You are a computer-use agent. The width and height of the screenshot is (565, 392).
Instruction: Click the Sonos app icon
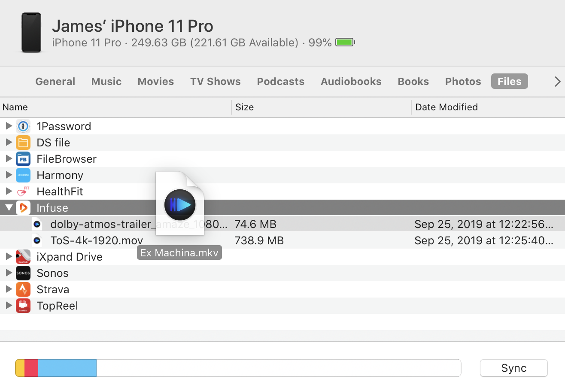coord(23,273)
